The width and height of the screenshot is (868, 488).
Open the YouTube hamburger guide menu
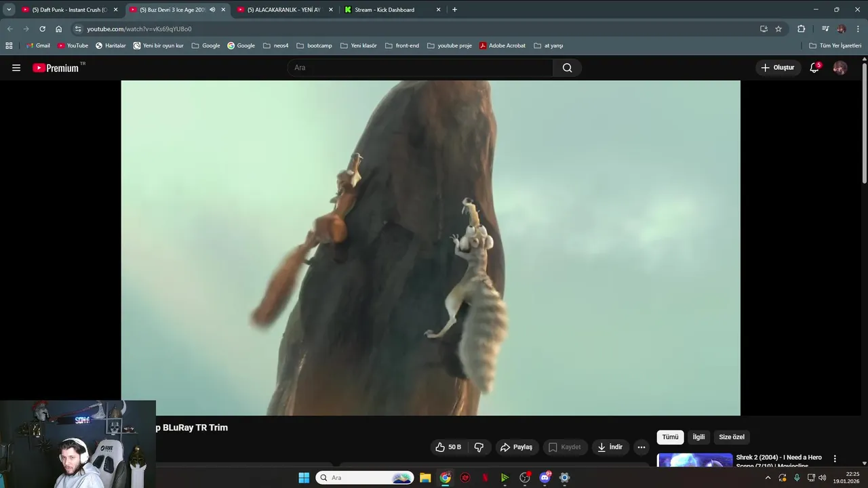pyautogui.click(x=16, y=68)
